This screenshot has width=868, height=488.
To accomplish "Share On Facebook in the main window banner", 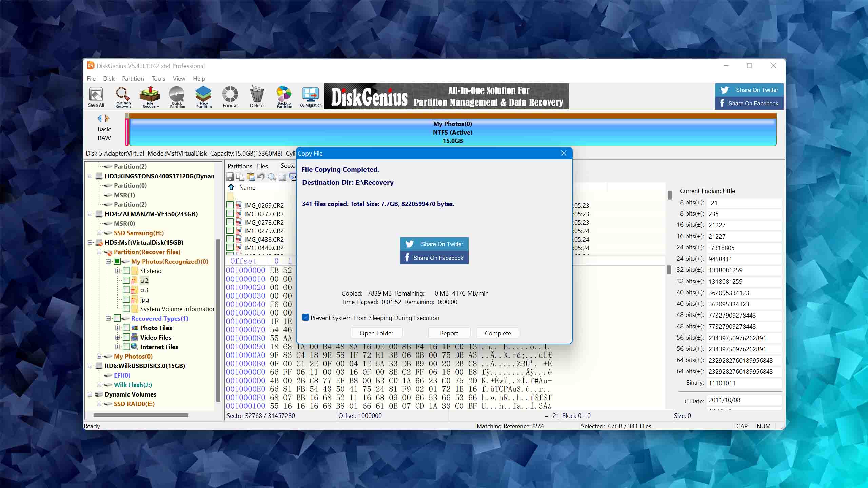I will [749, 103].
